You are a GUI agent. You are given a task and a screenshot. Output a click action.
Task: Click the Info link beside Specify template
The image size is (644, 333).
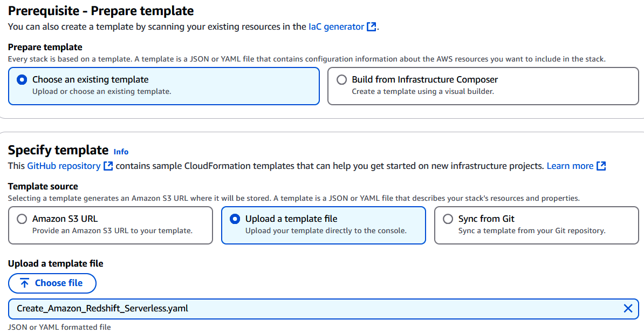pyautogui.click(x=121, y=152)
